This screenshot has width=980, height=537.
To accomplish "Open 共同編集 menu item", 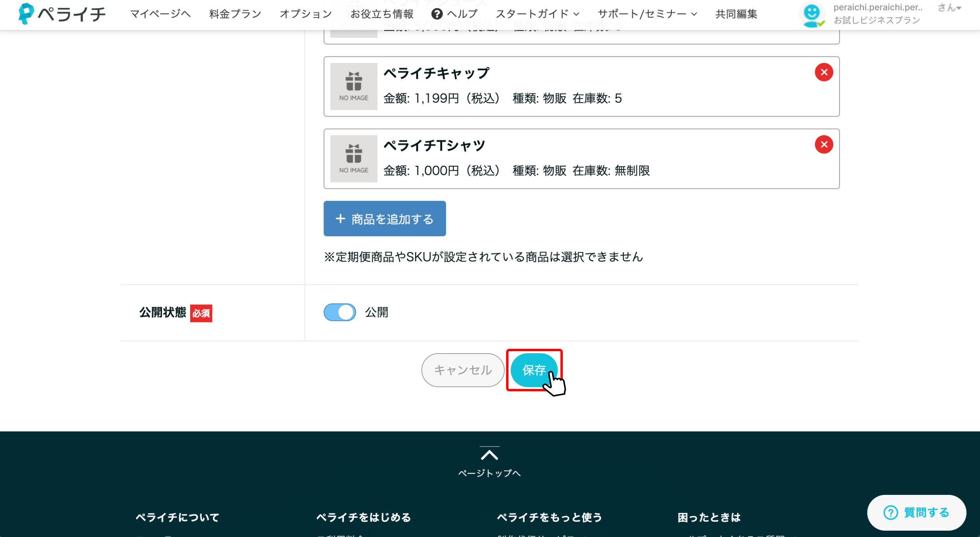I will (x=736, y=14).
